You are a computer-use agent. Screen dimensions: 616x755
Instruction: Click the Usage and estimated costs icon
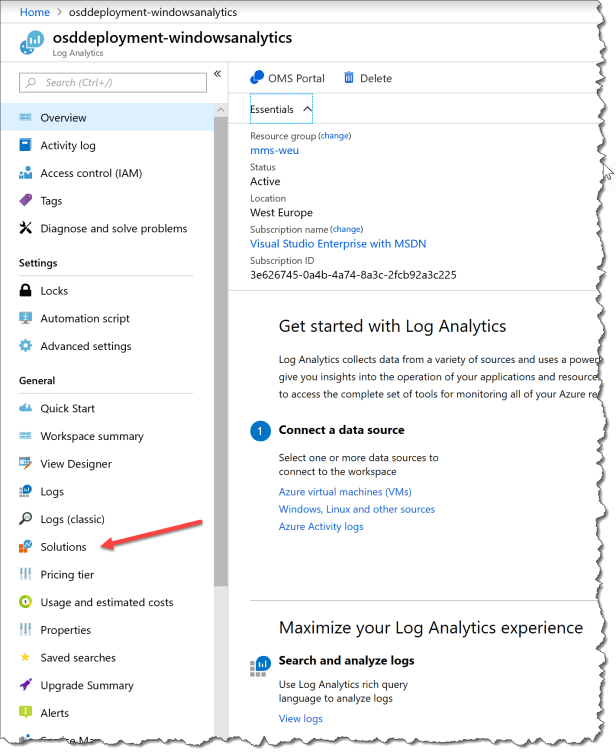tap(25, 602)
